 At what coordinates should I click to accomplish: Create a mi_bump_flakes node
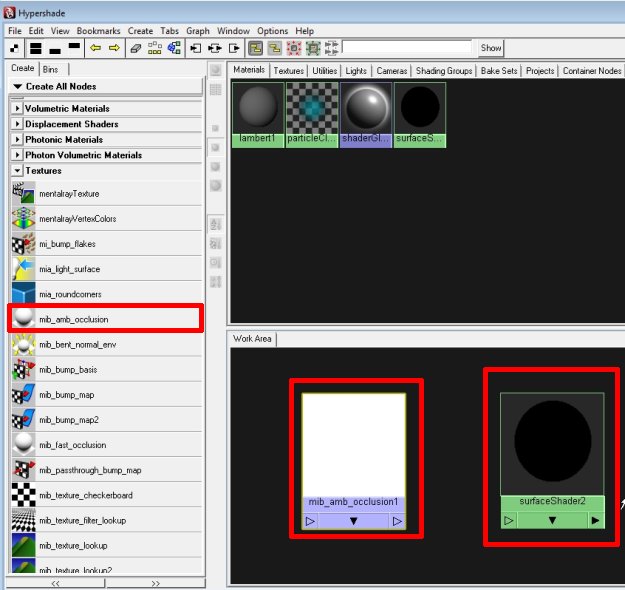coord(106,244)
